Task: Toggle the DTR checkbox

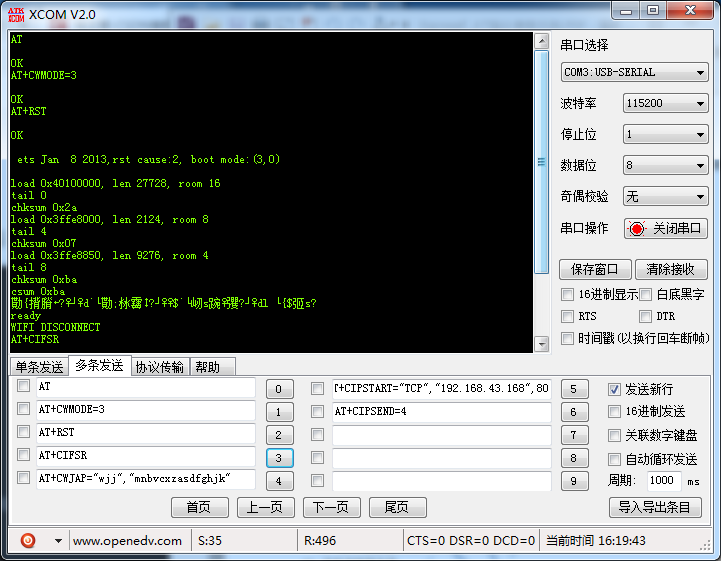Action: tap(646, 316)
